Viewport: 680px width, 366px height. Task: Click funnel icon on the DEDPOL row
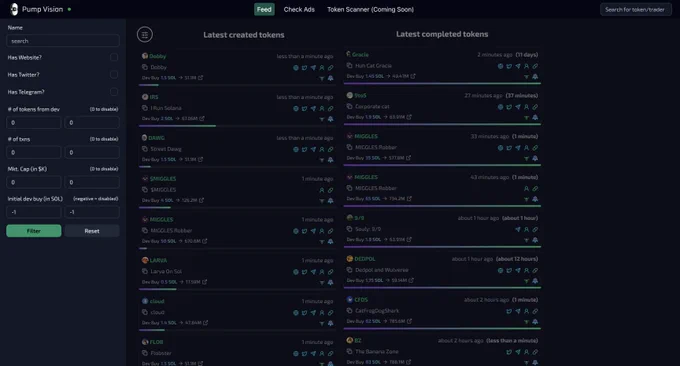pyautogui.click(x=526, y=281)
